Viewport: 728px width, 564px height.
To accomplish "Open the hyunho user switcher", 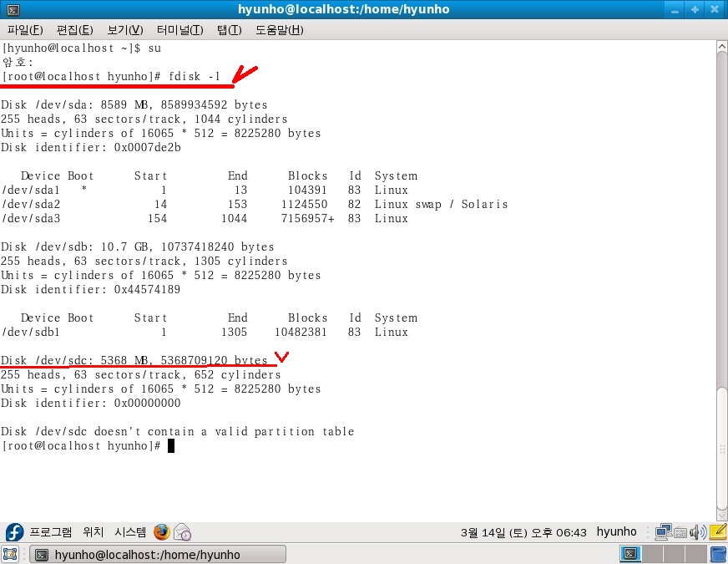I will point(616,532).
